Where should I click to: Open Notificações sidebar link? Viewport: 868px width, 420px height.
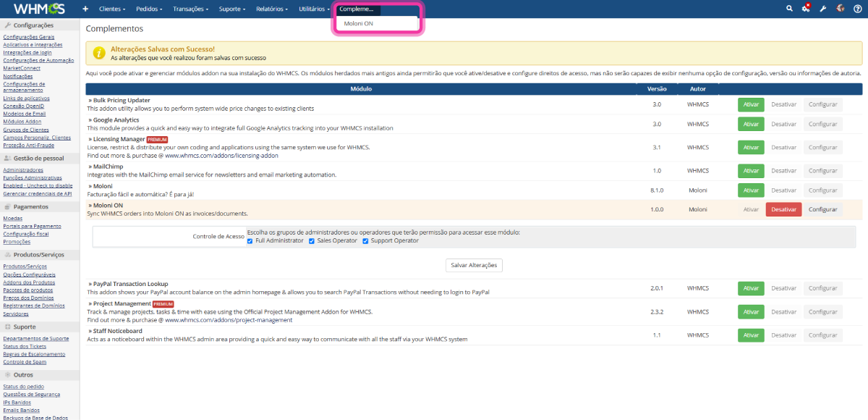[18, 76]
